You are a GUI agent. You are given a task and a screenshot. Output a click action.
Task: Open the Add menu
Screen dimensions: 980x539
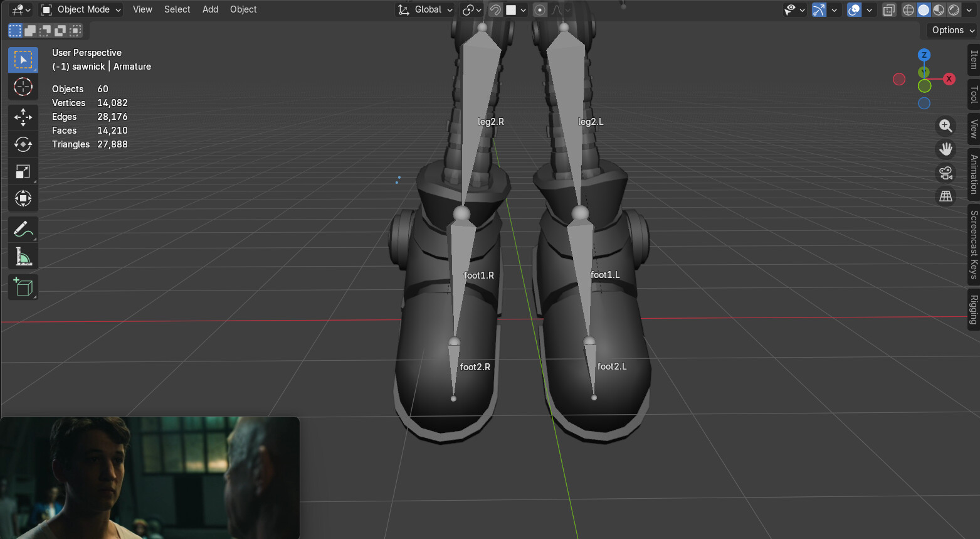(x=210, y=9)
